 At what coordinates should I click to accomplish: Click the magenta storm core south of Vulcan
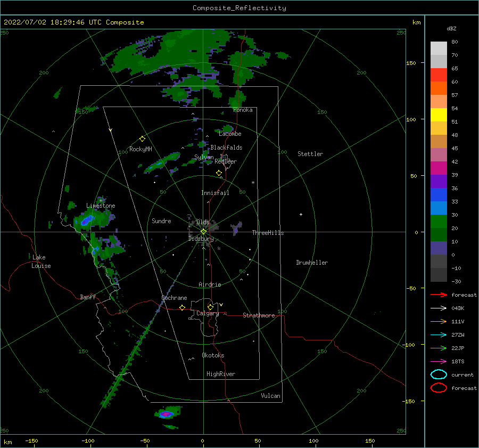pyautogui.click(x=166, y=414)
